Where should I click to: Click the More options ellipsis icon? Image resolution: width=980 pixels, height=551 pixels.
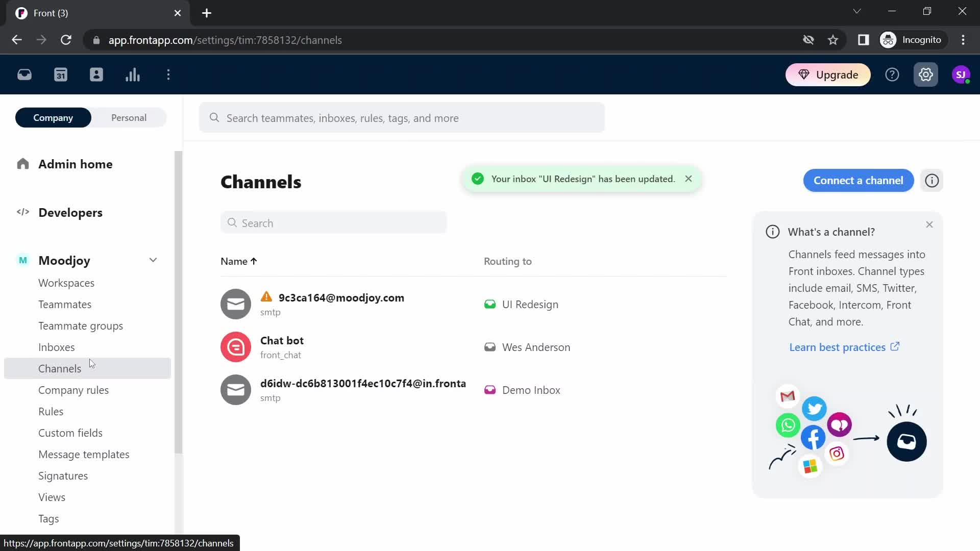point(169,74)
